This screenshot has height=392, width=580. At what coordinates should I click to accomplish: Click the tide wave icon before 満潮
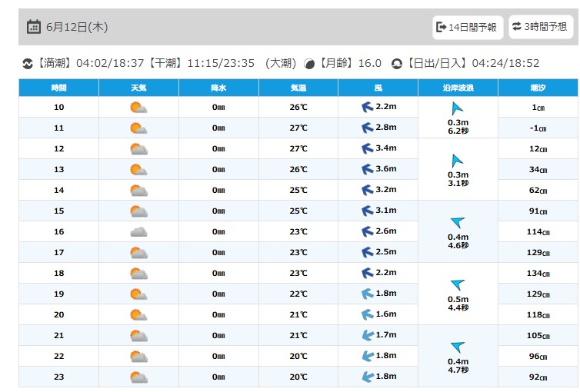pyautogui.click(x=28, y=64)
